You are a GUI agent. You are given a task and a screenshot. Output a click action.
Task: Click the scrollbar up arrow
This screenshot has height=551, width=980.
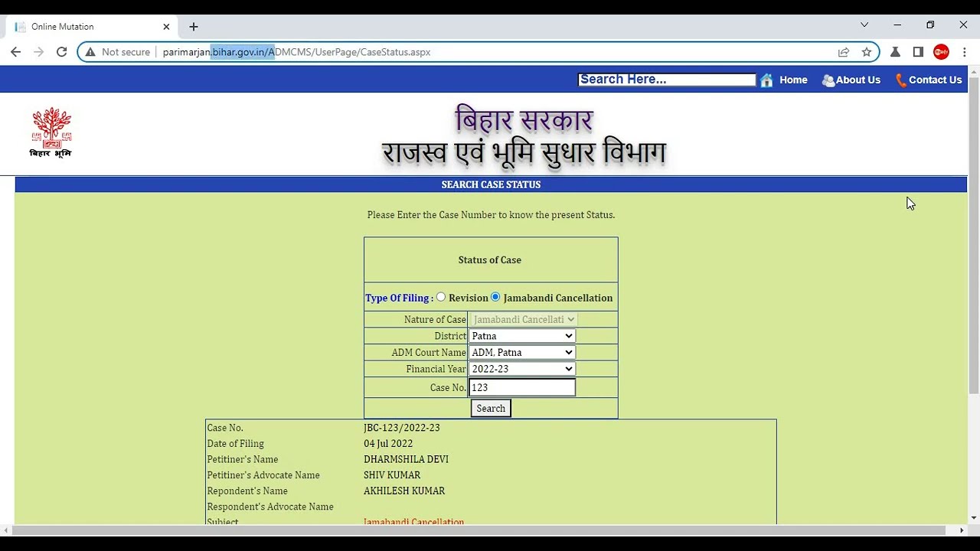(x=974, y=71)
